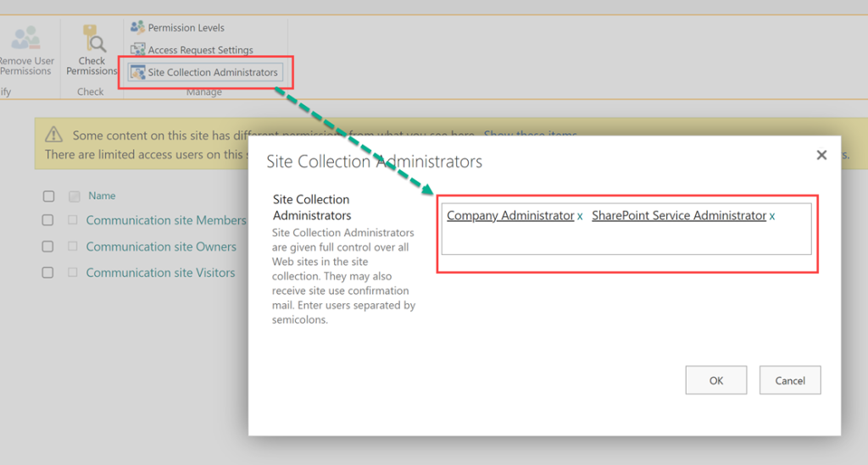This screenshot has height=465, width=868.
Task: Click the Remove User Permissions label
Action: [x=26, y=66]
